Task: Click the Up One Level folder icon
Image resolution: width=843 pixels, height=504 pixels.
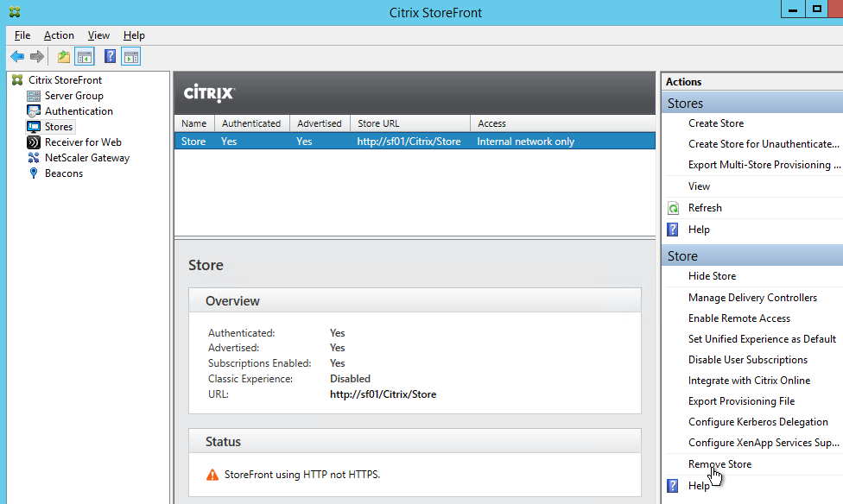Action: click(64, 56)
